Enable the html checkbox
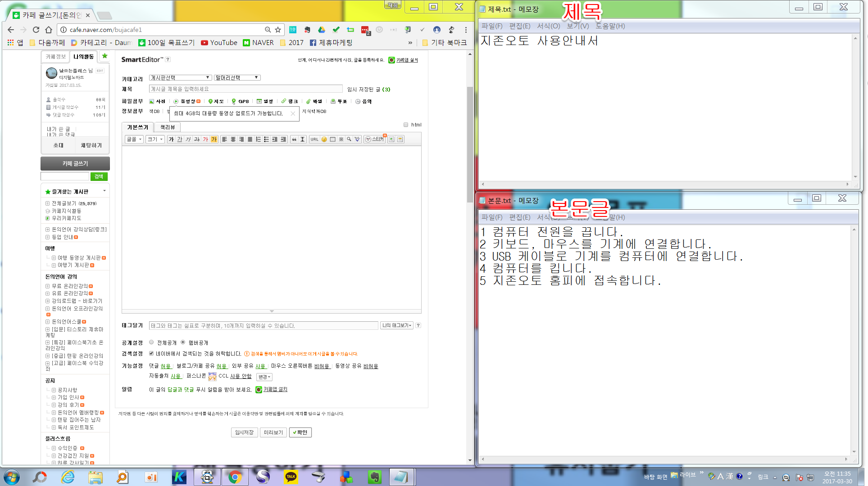Screen dimensions: 868x486 click(x=406, y=125)
